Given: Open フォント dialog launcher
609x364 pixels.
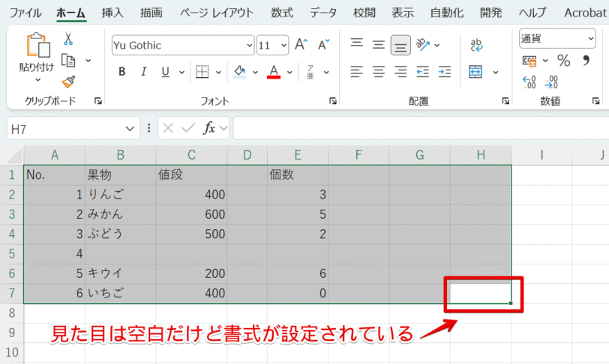Looking at the screenshot, I should [x=332, y=101].
